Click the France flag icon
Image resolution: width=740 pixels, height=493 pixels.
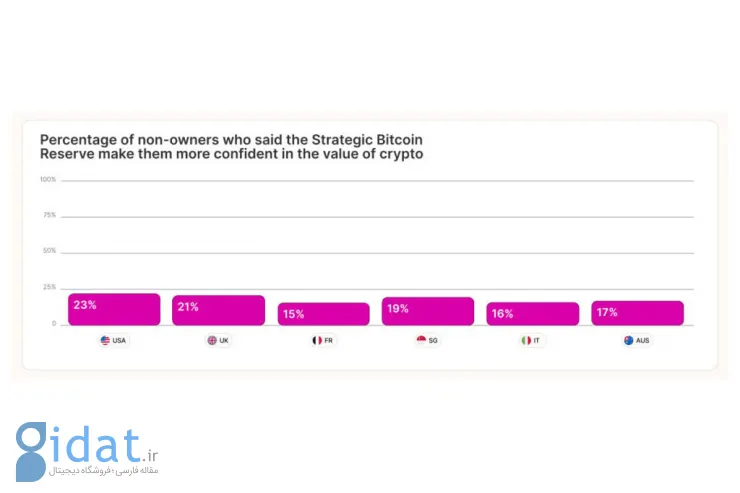coord(317,340)
